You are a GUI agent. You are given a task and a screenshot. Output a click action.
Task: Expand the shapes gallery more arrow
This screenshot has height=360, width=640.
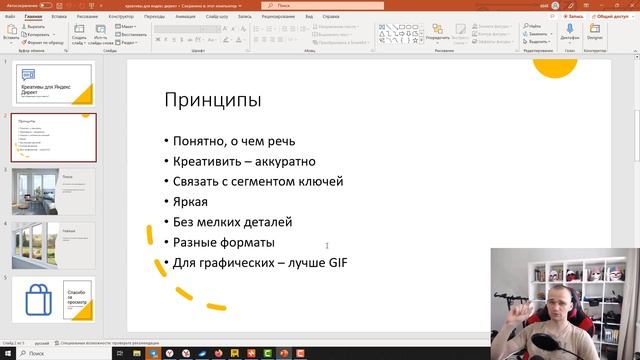[x=421, y=40]
